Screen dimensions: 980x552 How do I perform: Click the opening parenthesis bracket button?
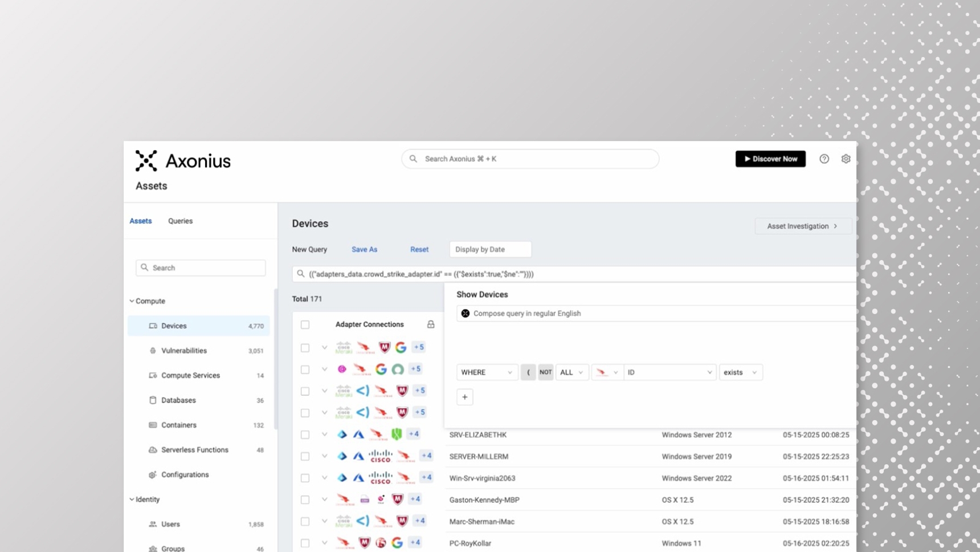pos(528,372)
